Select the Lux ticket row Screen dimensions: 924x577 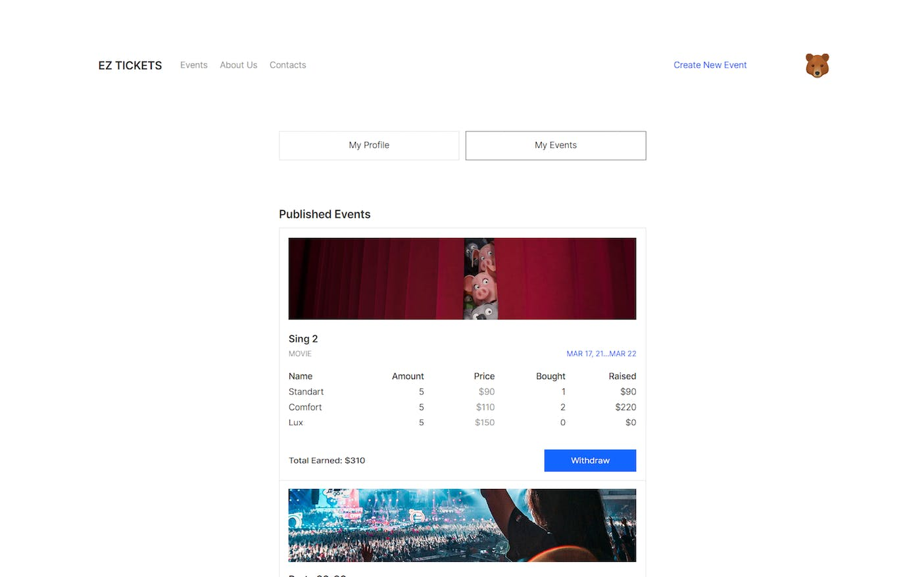(x=462, y=423)
